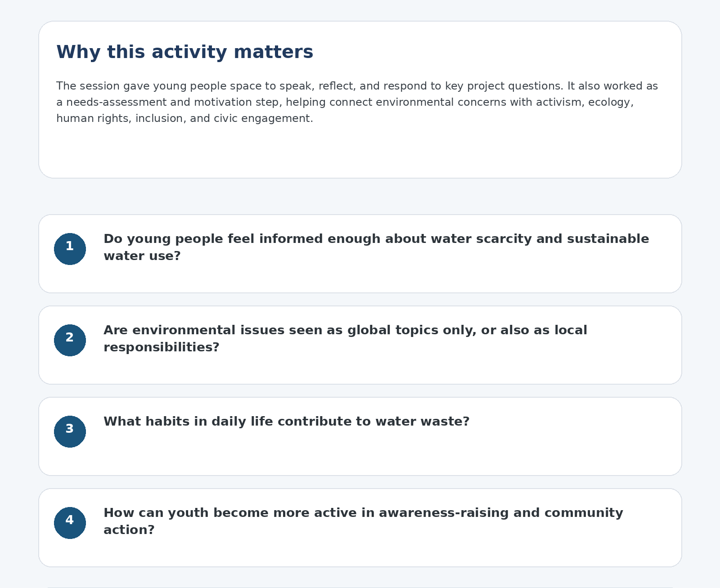Screen dimensions: 720x588
Task: Select the number 3 circle badge
Action: tap(70, 431)
